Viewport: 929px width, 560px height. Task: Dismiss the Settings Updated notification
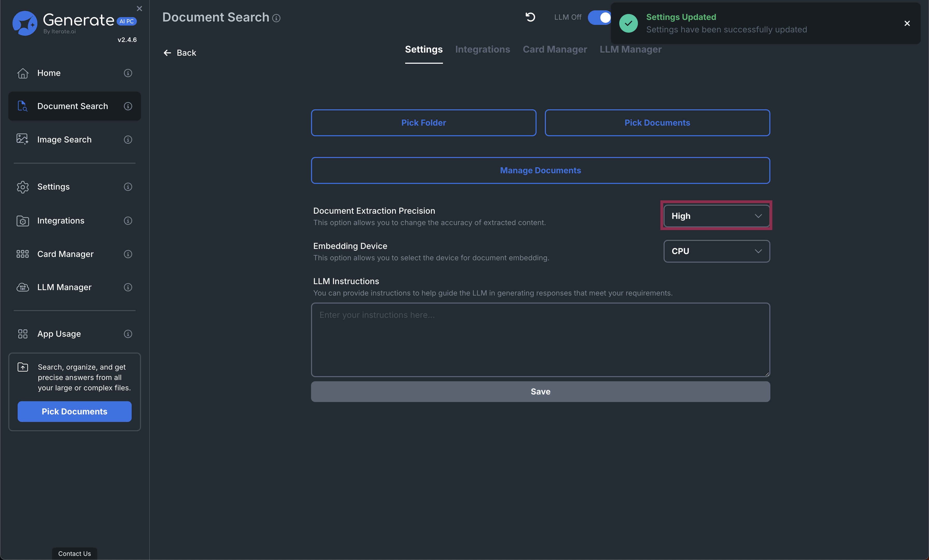point(907,23)
